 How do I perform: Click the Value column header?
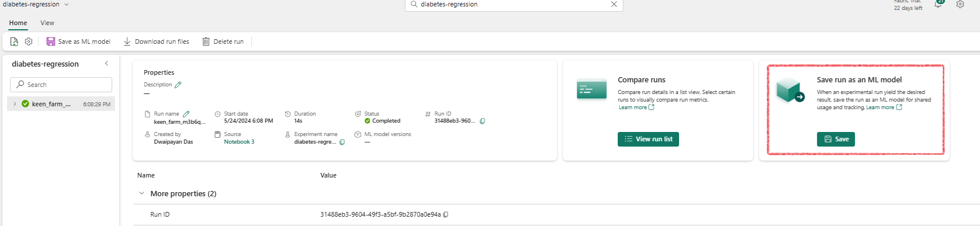328,175
